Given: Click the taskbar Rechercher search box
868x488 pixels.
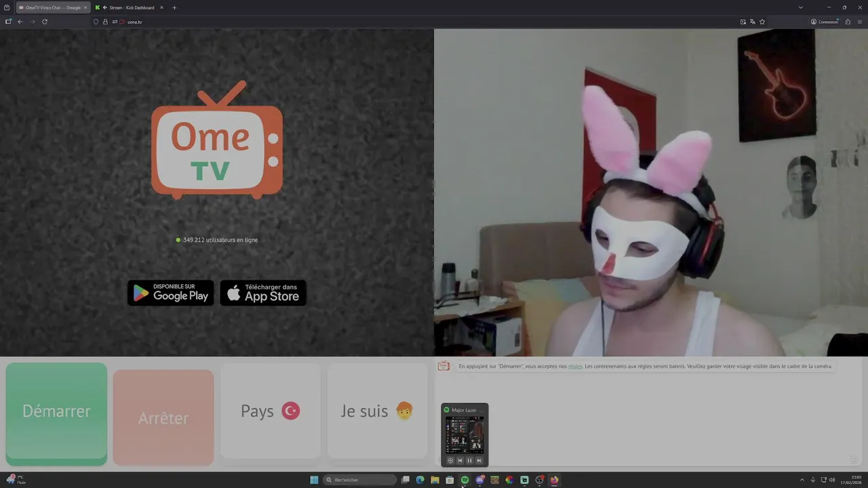Looking at the screenshot, I should tap(359, 480).
